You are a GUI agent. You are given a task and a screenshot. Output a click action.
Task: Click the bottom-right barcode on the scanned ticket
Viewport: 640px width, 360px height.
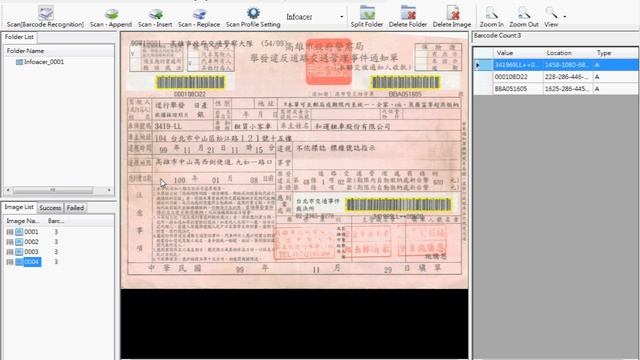point(399,204)
